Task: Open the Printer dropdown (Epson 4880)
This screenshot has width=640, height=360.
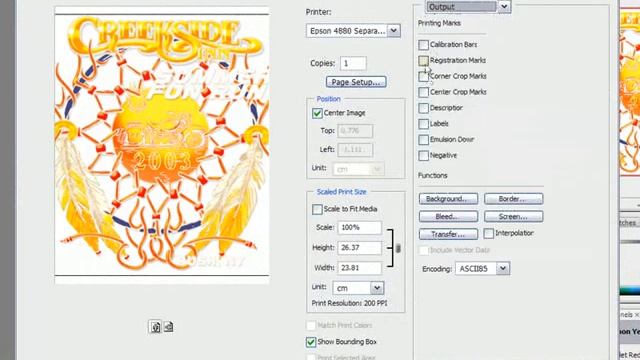Action: click(353, 31)
